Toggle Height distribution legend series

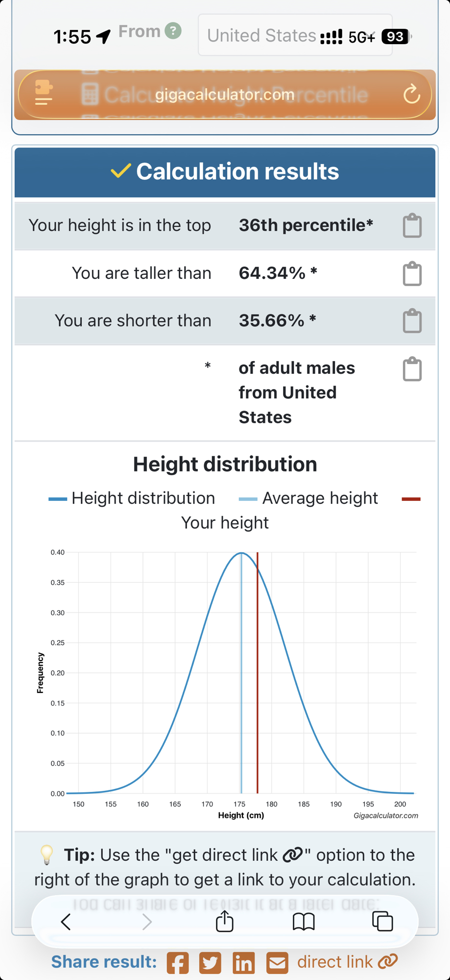tap(132, 498)
